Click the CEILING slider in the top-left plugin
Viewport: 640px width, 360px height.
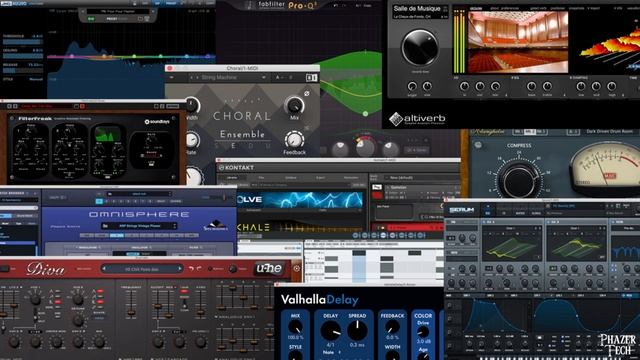click(x=23, y=56)
